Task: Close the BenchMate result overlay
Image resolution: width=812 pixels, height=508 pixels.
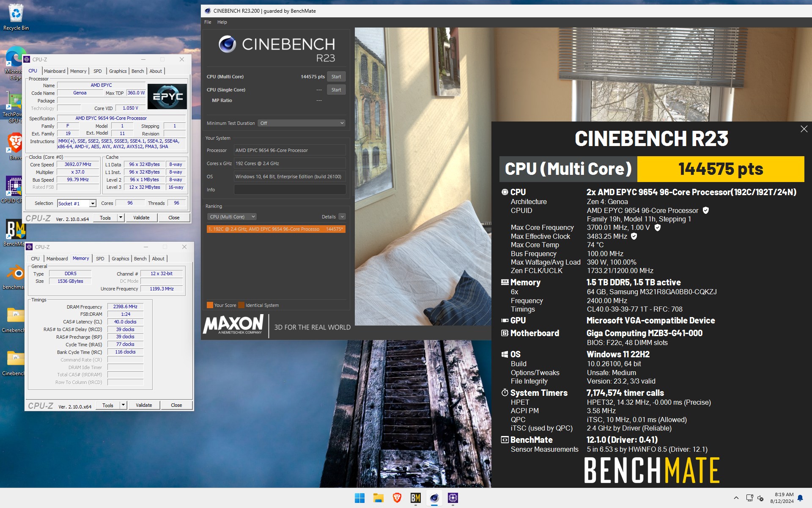Action: tap(804, 129)
